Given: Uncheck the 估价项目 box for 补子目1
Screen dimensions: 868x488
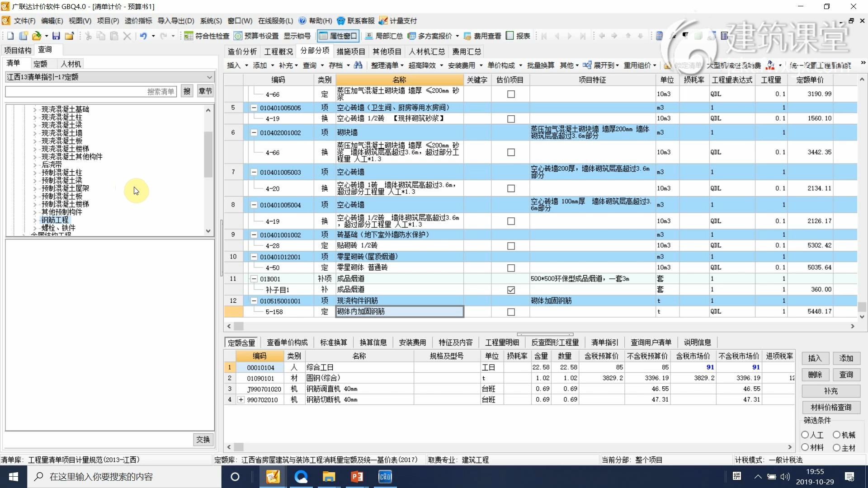Looking at the screenshot, I should (x=511, y=290).
